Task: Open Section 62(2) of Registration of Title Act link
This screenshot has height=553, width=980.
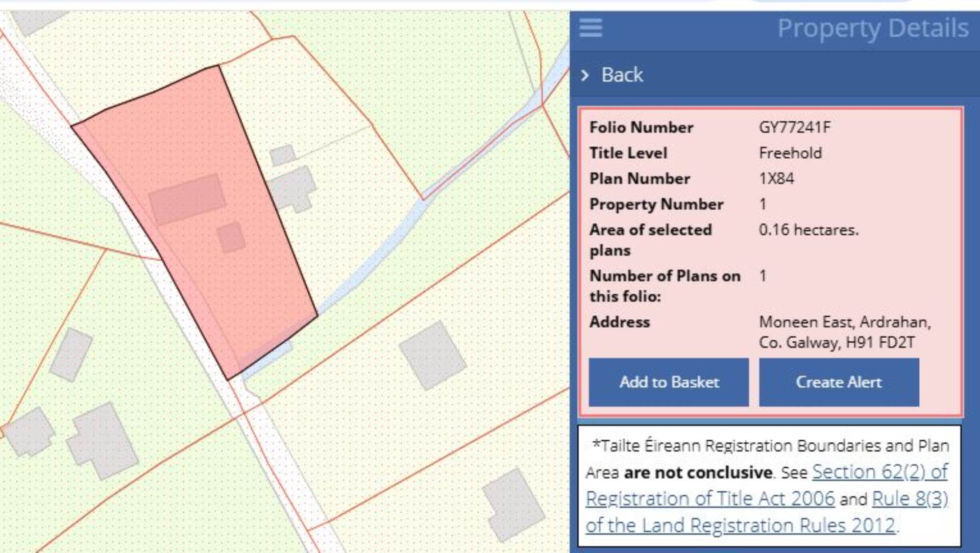Action: (766, 485)
